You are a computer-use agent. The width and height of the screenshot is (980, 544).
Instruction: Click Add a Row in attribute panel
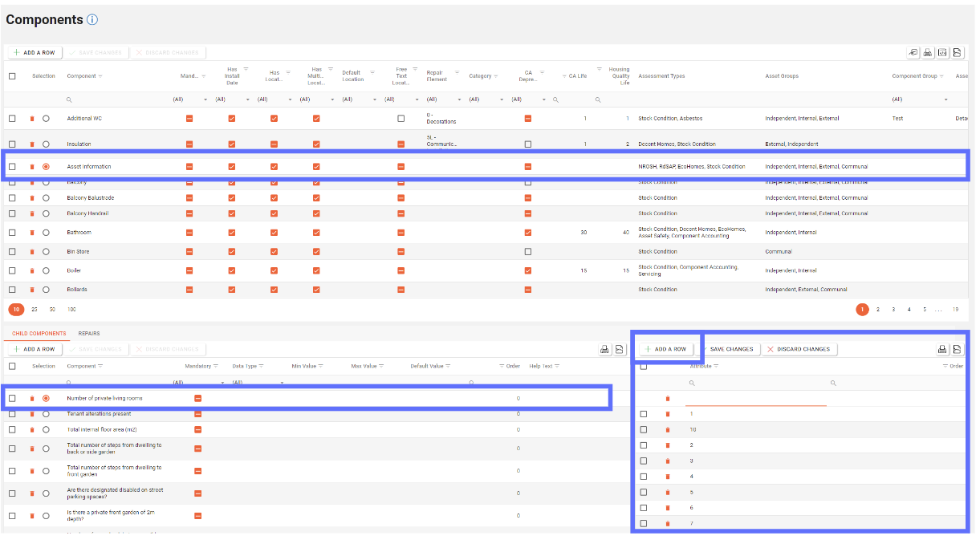[x=666, y=349]
